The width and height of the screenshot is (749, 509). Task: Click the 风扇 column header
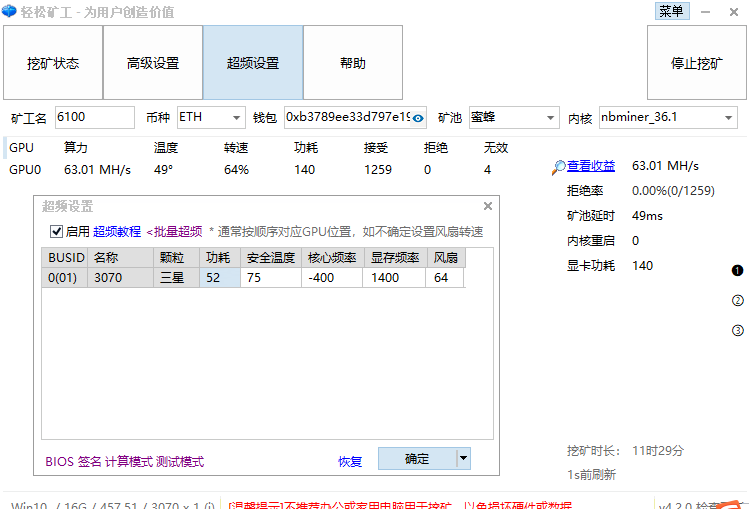[446, 258]
